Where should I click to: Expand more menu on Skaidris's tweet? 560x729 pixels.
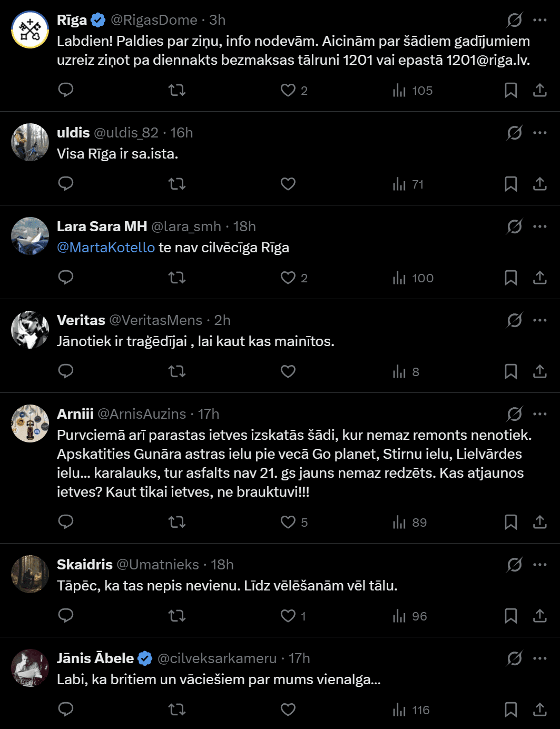coord(539,565)
